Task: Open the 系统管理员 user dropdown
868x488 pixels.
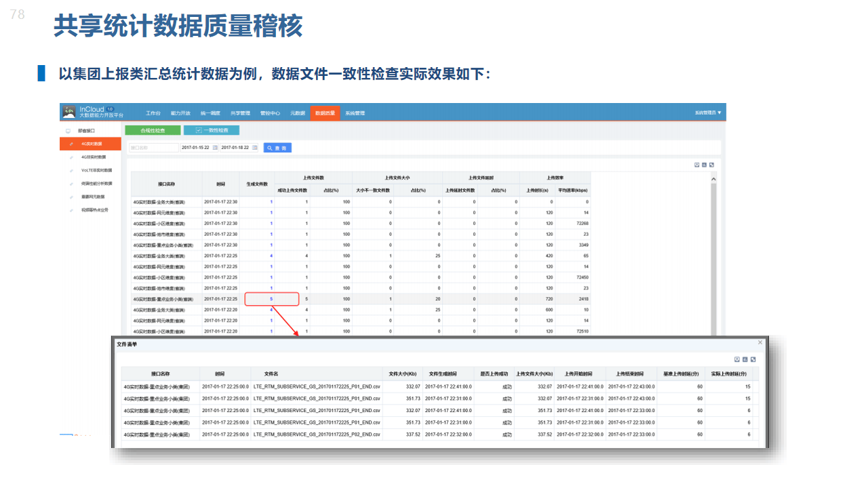Action: click(708, 113)
